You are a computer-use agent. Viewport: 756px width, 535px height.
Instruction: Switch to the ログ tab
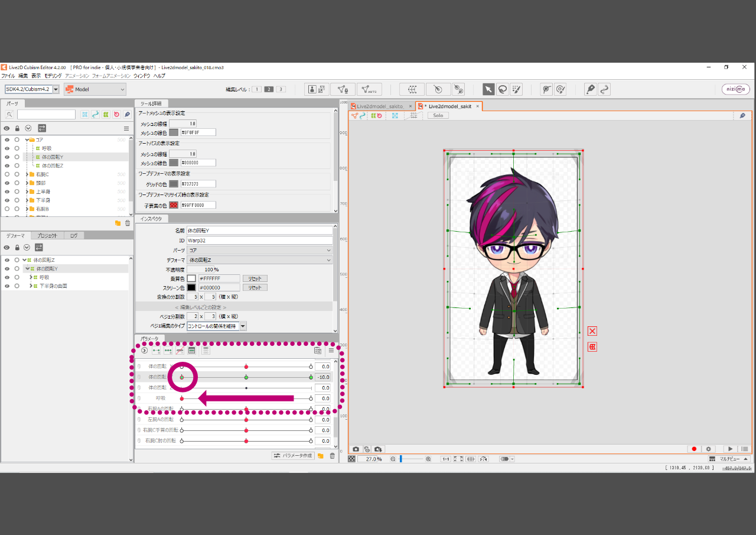pos(74,235)
